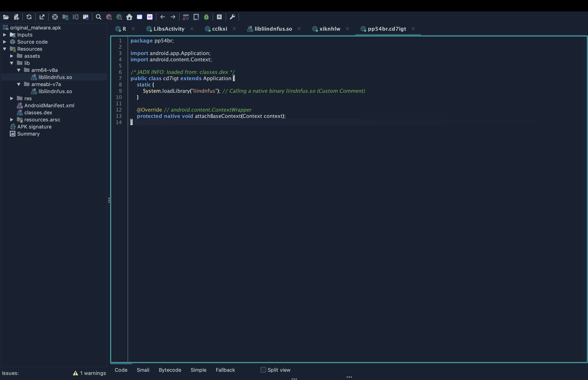Click the Add files toolbar icon
Image resolution: width=588 pixels, height=380 pixels.
point(17,17)
